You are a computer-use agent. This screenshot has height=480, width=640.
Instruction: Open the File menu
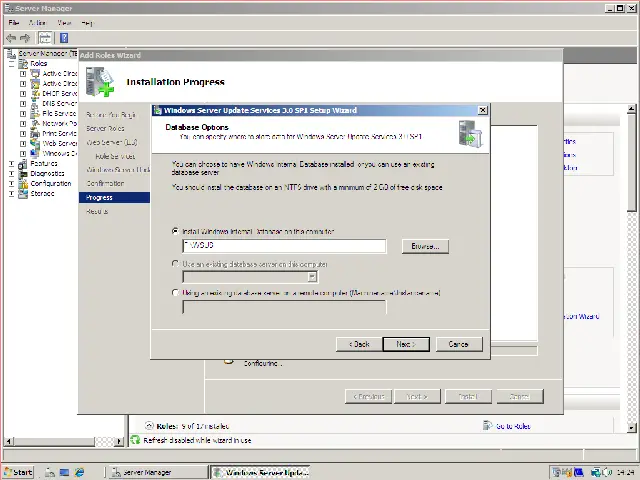point(14,23)
